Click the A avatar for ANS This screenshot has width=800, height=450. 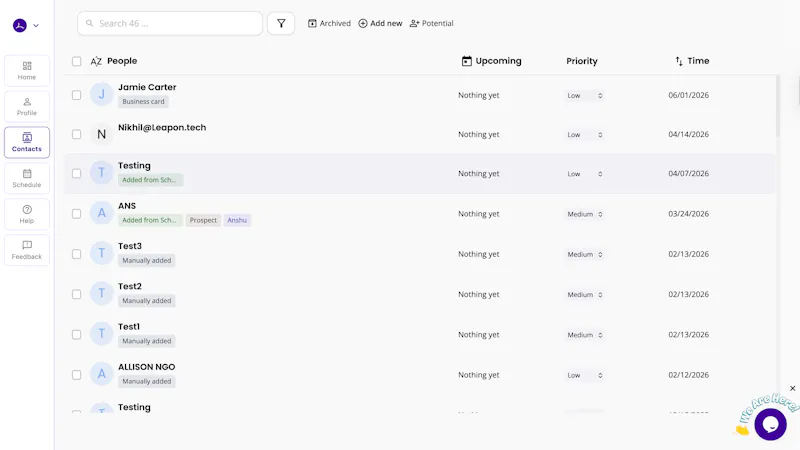pos(102,213)
